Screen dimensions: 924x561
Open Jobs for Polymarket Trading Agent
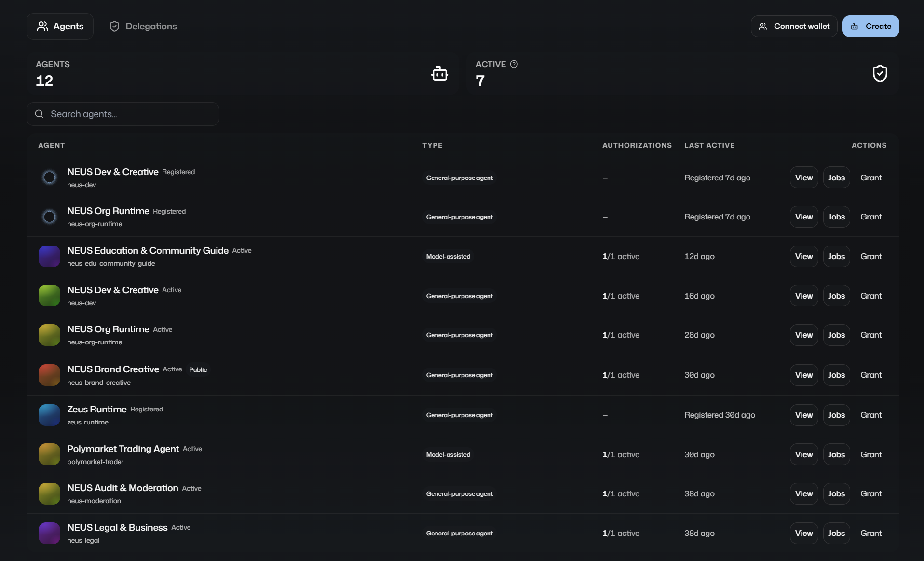(x=836, y=454)
